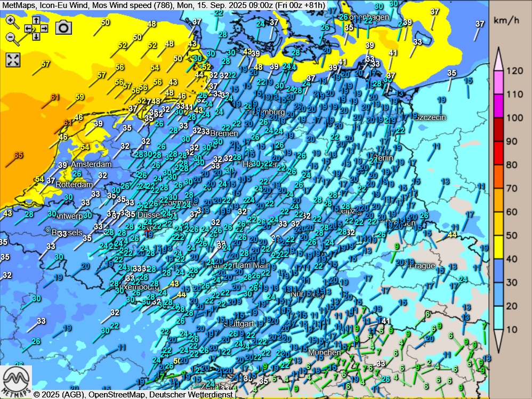532x399 pixels.
Task: Click the Rotterdam city label
Action: (x=74, y=185)
